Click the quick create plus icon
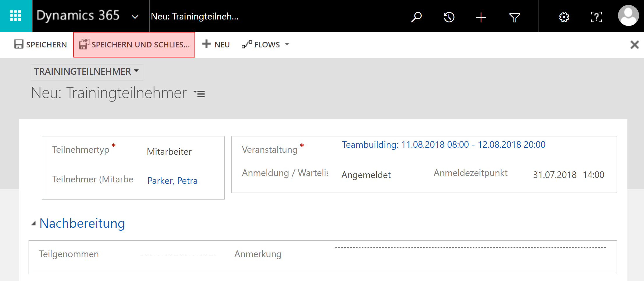Screen dimensions: 644x281 pos(481,17)
